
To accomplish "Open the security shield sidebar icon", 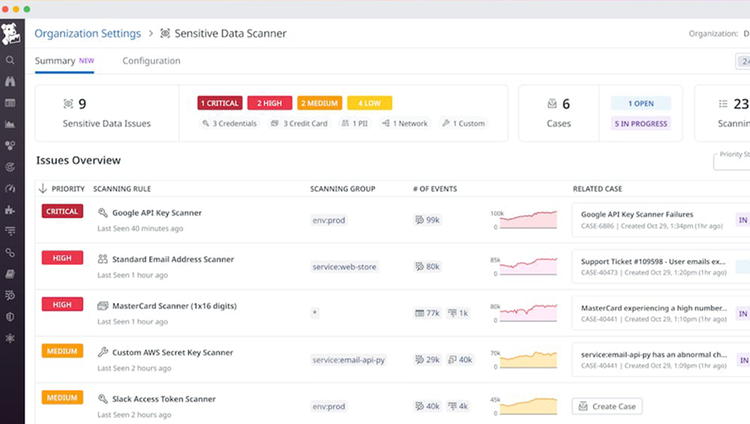I will 10,317.
